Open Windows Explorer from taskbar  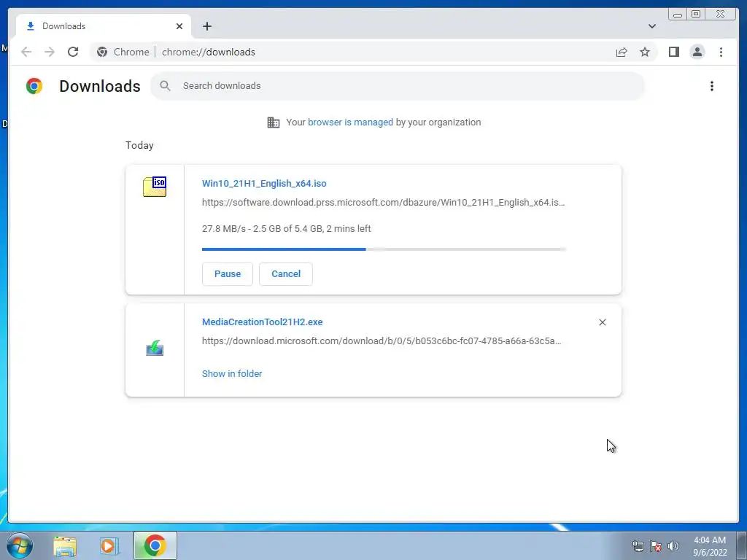(x=65, y=546)
